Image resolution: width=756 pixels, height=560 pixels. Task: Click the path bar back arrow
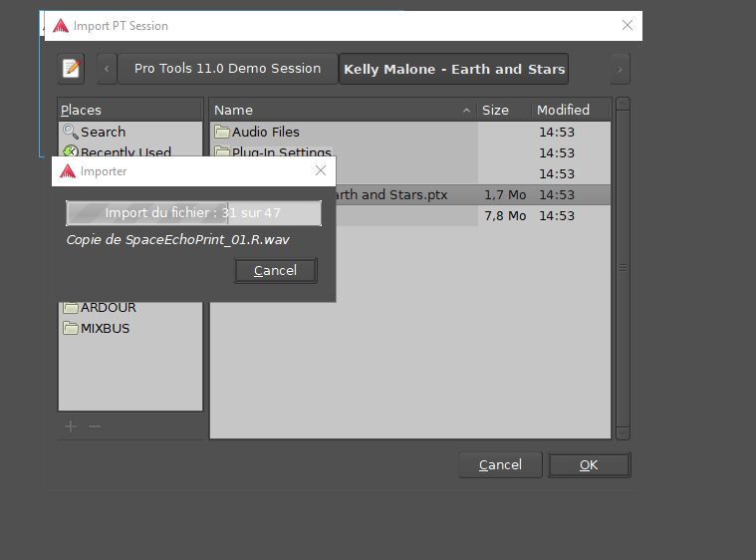(x=108, y=69)
